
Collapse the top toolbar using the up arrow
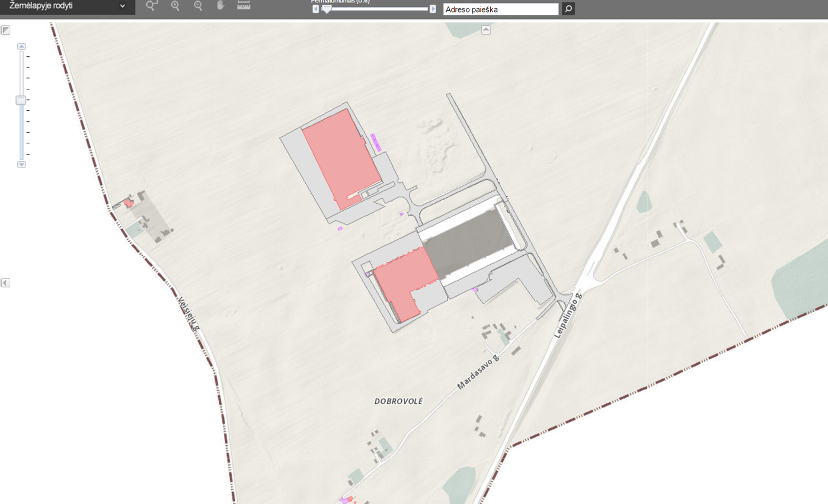486,30
